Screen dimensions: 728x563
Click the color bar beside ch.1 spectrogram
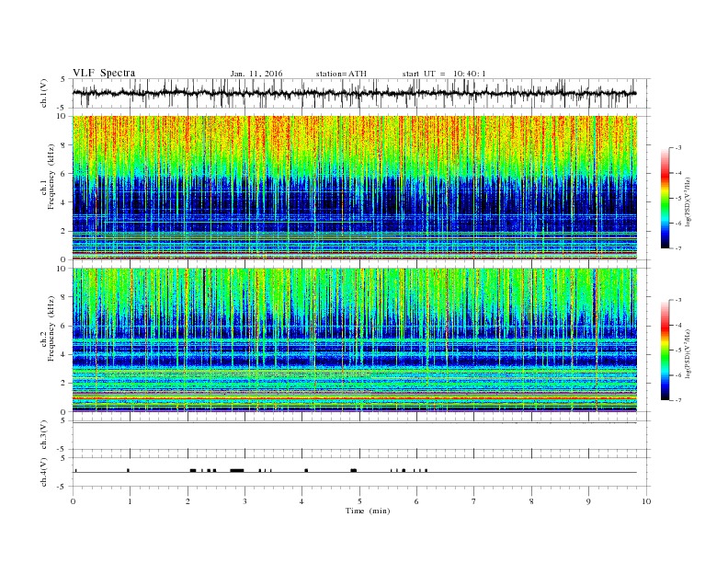click(x=665, y=198)
